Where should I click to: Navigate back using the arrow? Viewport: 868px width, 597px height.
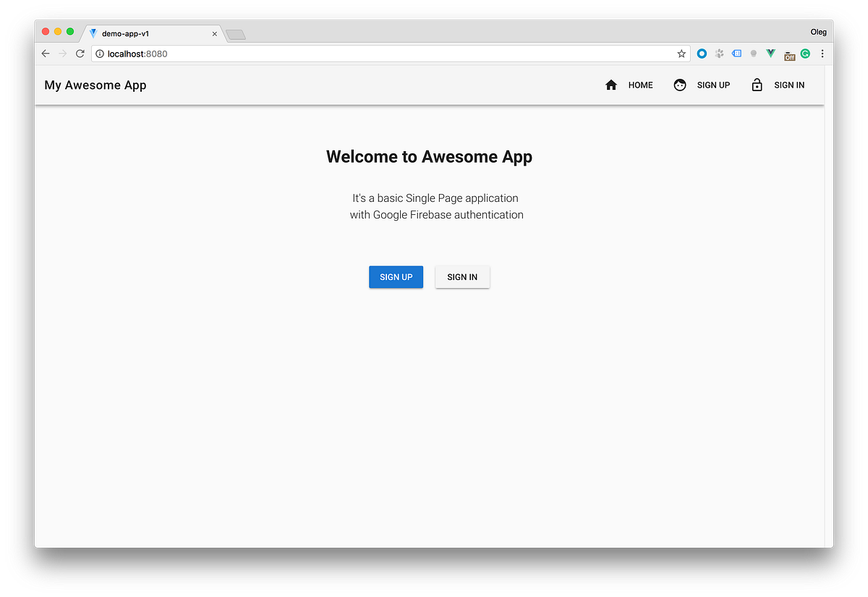coord(45,53)
